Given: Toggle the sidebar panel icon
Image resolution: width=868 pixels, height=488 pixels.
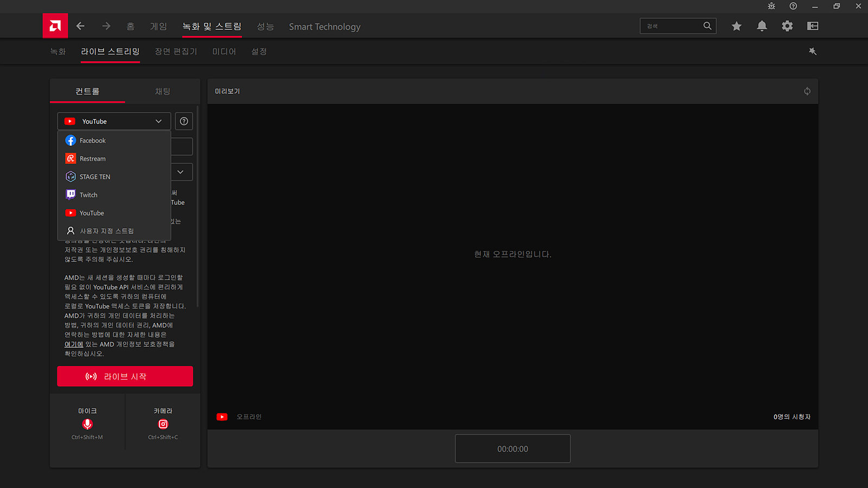Looking at the screenshot, I should pyautogui.click(x=813, y=26).
